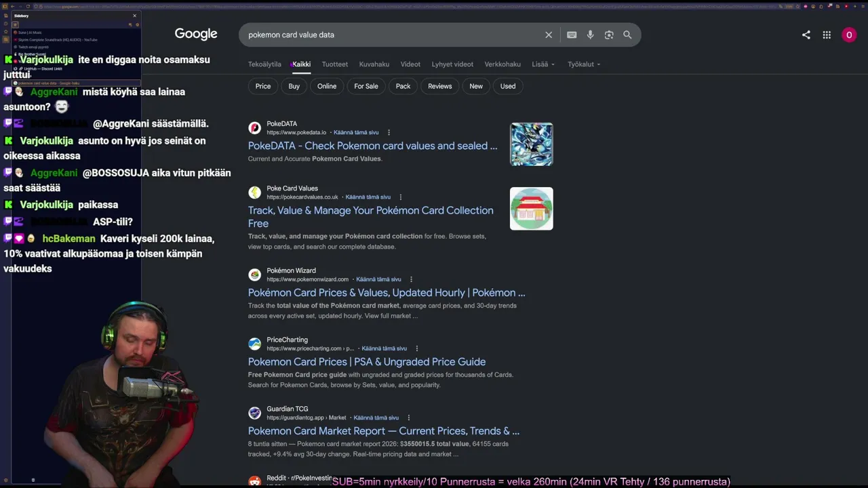This screenshot has height=488, width=868.
Task: Open the PokeDATA card values result link
Action: (372, 146)
